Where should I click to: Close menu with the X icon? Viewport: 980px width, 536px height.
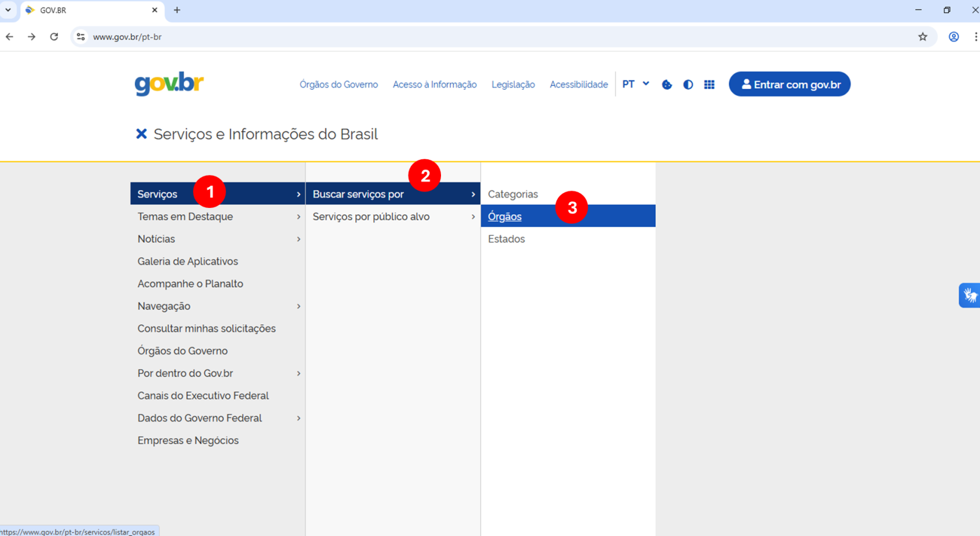coord(141,134)
